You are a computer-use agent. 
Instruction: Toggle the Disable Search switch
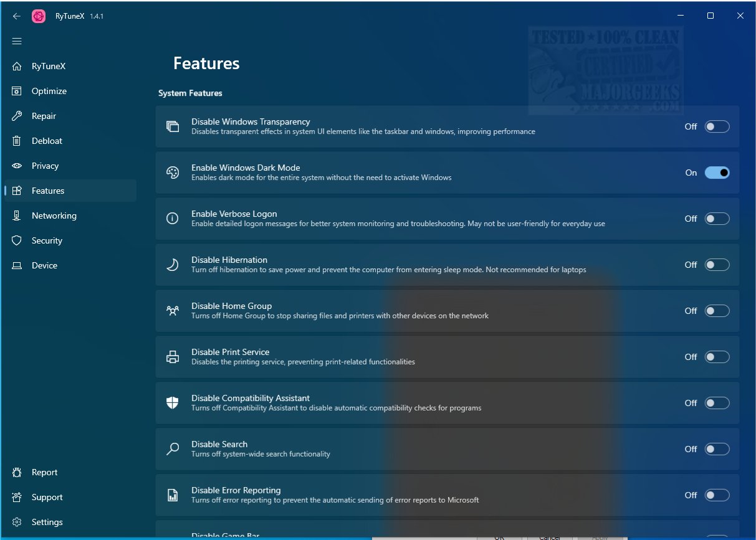[x=717, y=449]
